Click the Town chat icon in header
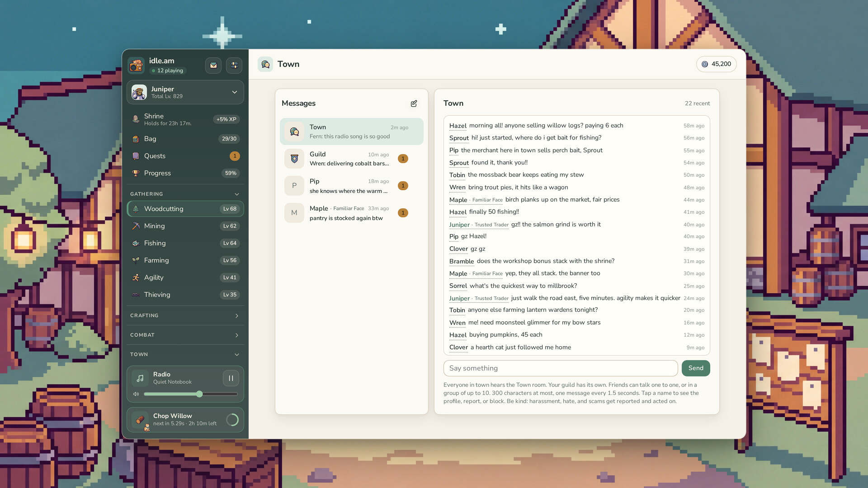 pyautogui.click(x=265, y=64)
